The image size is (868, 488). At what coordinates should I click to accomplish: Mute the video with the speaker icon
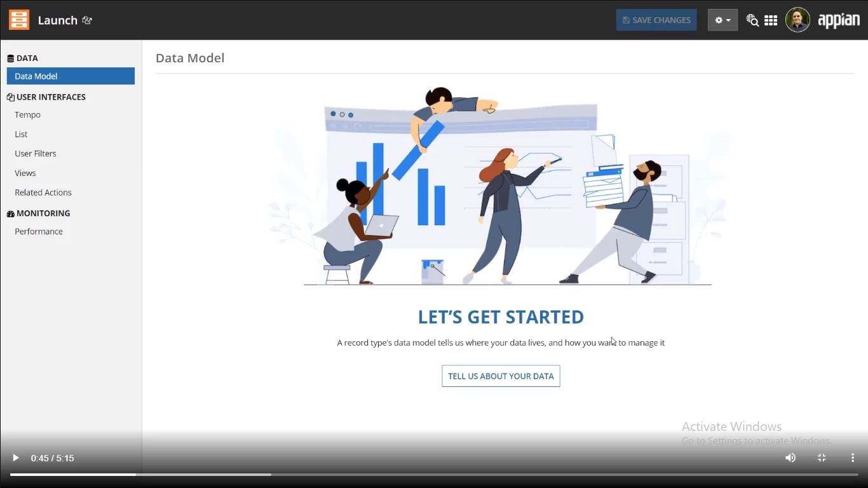pos(790,458)
